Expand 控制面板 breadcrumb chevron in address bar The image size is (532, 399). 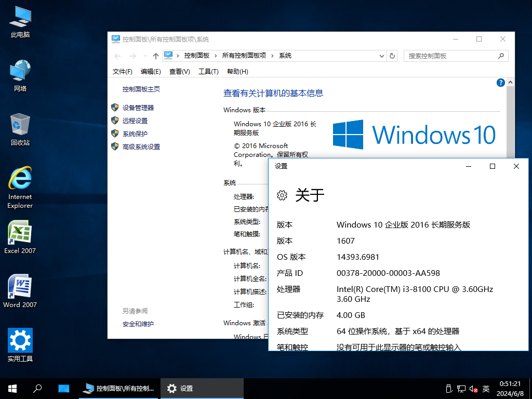tap(216, 56)
